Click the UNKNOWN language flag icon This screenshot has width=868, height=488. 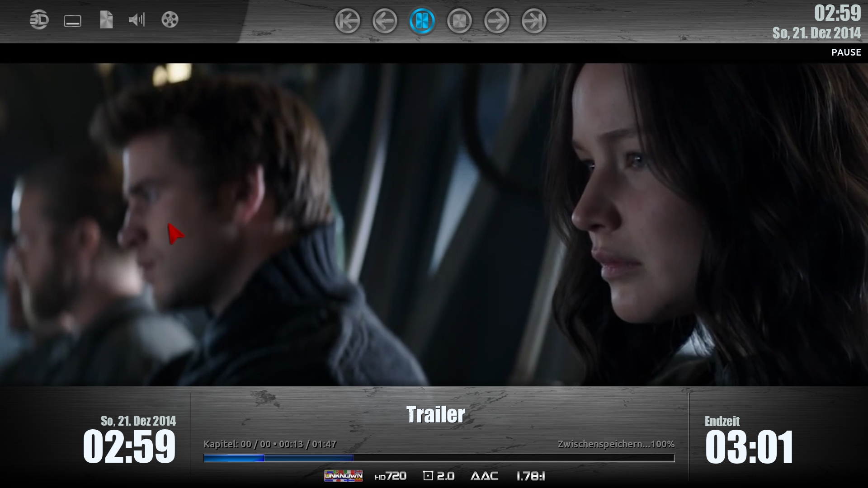(343, 476)
